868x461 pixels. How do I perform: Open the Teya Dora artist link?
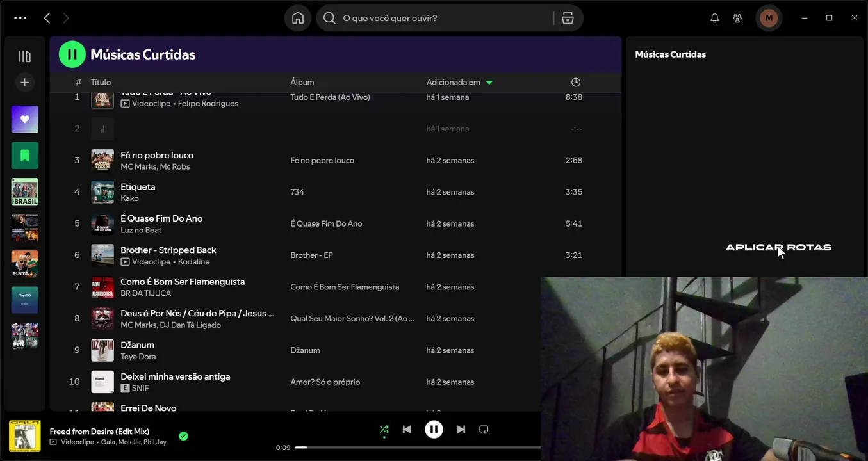click(x=138, y=357)
